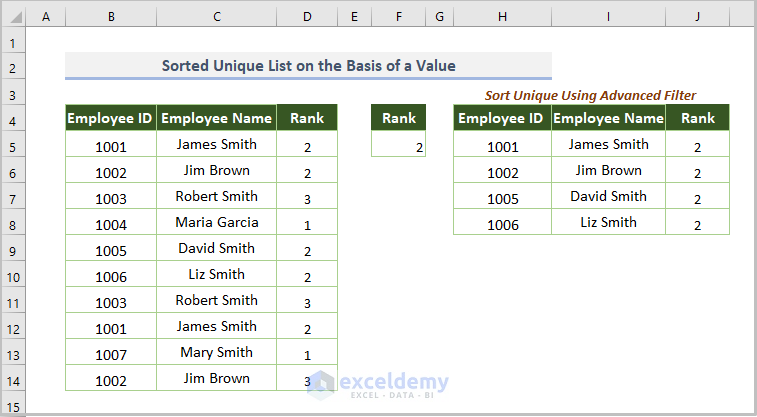Select the row 5 header
The image size is (757, 417).
(x=13, y=146)
